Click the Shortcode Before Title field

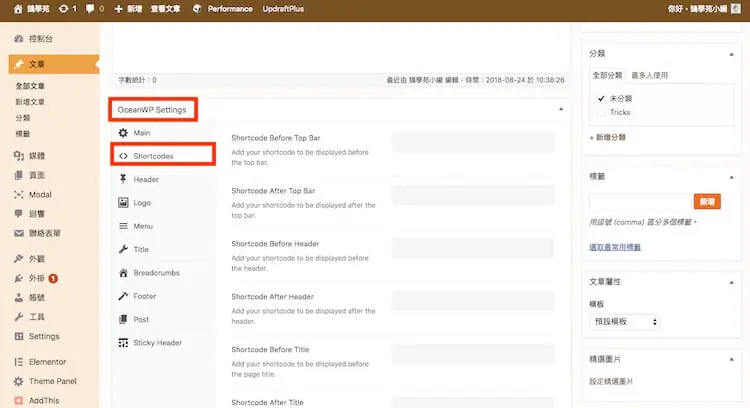pyautogui.click(x=473, y=354)
